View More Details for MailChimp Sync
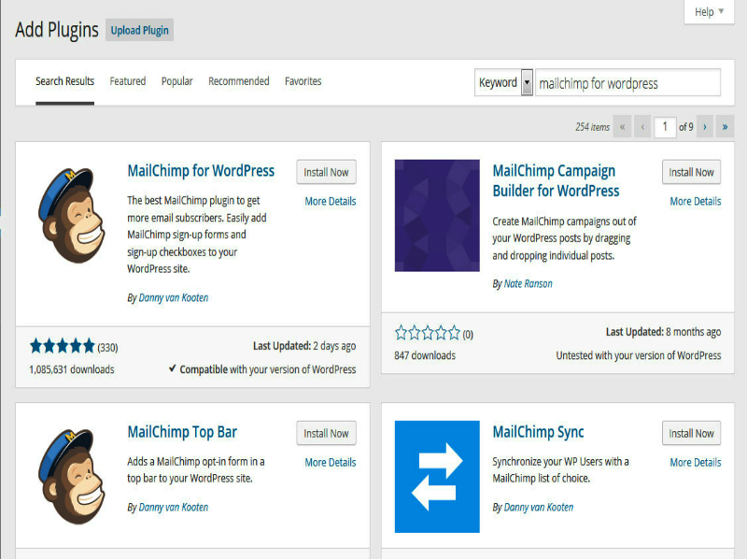The width and height of the screenshot is (747, 560). [x=696, y=462]
